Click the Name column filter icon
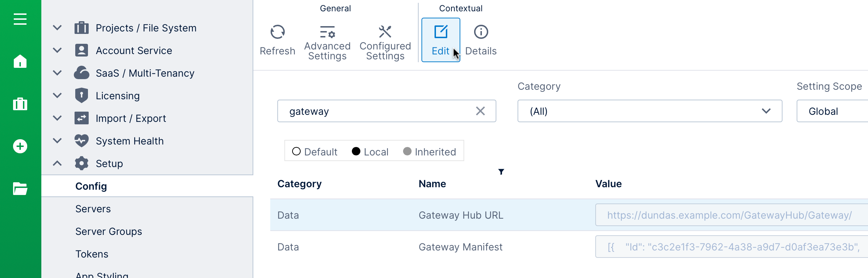868x278 pixels. point(501,172)
